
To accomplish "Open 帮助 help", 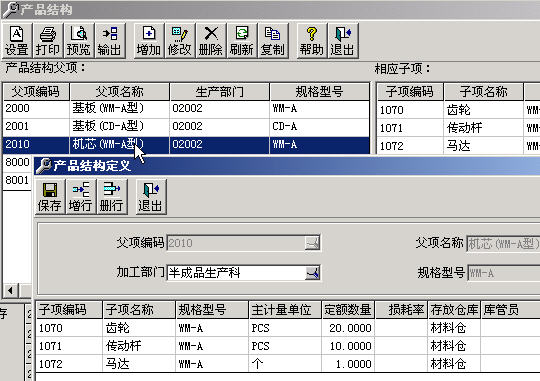I will tap(312, 41).
